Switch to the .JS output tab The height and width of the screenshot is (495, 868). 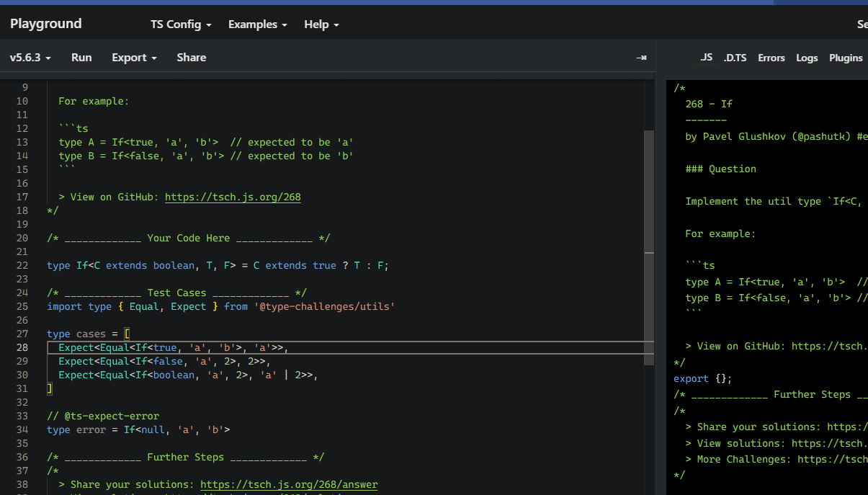(x=706, y=58)
